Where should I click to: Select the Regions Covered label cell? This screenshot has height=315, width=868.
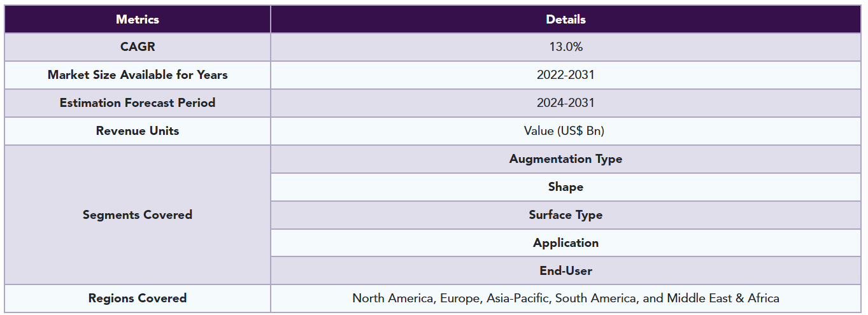coord(138,298)
